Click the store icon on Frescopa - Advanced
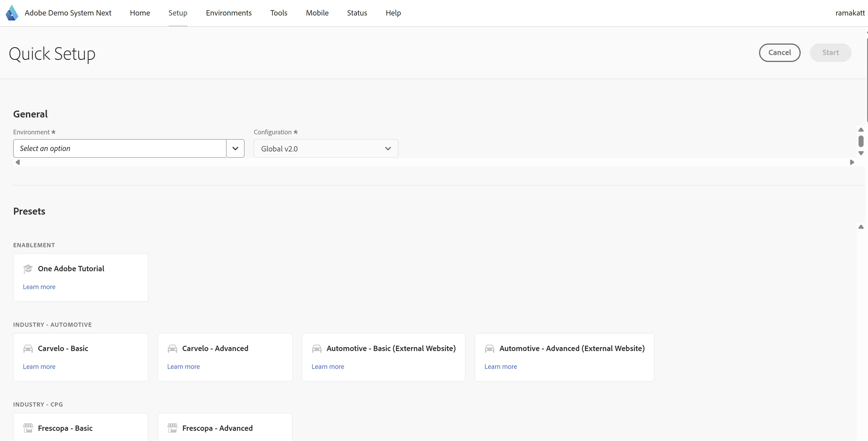Image resolution: width=868 pixels, height=441 pixels. [x=172, y=428]
